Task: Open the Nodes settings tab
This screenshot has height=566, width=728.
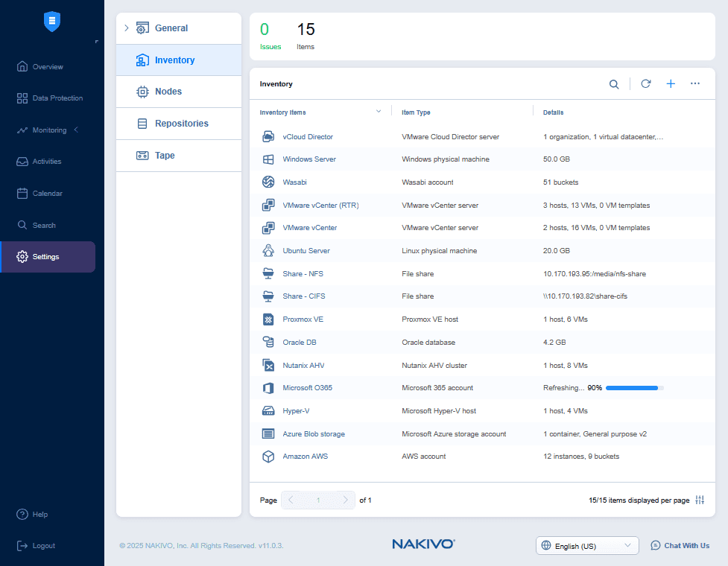Action: [x=179, y=92]
